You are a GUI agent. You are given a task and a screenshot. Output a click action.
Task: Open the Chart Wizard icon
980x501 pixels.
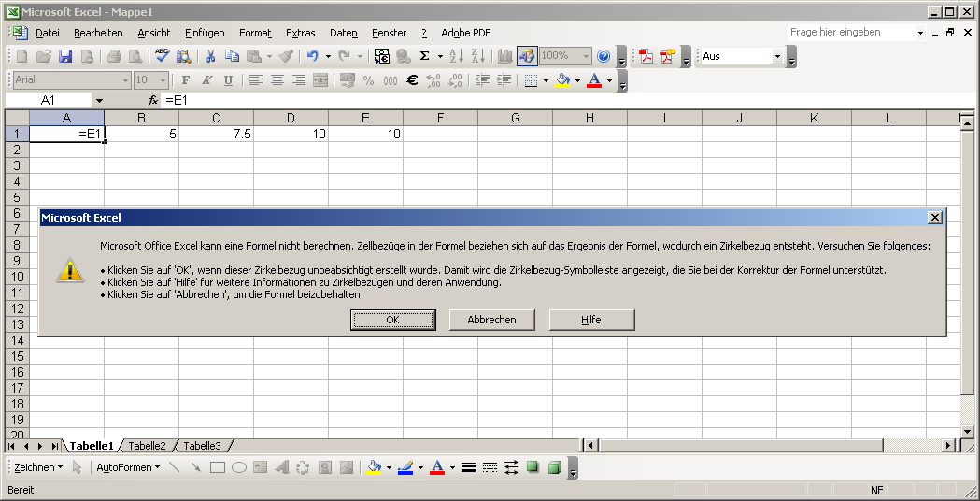(x=505, y=56)
